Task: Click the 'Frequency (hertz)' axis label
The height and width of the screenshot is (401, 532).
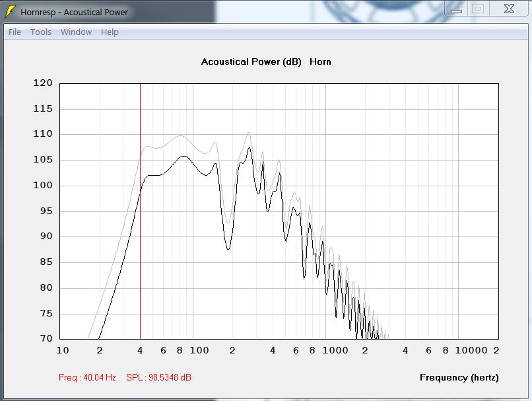Action: click(459, 378)
